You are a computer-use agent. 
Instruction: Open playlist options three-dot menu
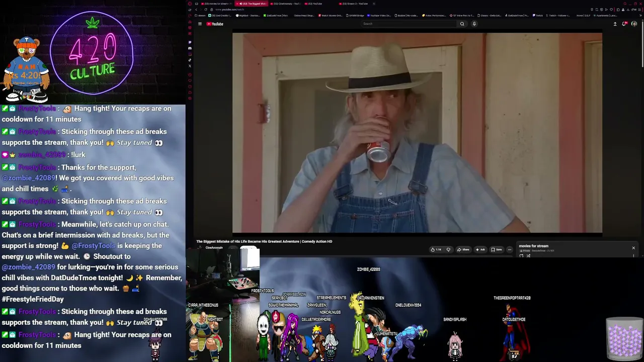tap(633, 255)
